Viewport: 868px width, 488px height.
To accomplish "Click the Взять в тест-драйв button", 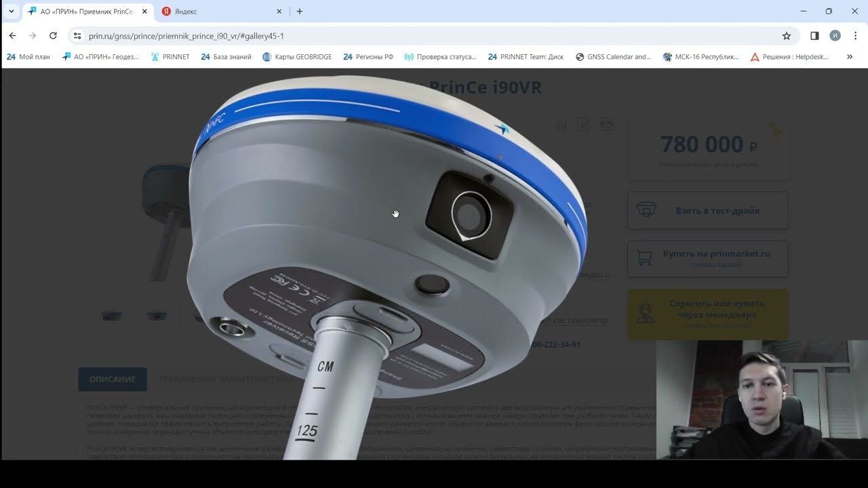I will [708, 211].
